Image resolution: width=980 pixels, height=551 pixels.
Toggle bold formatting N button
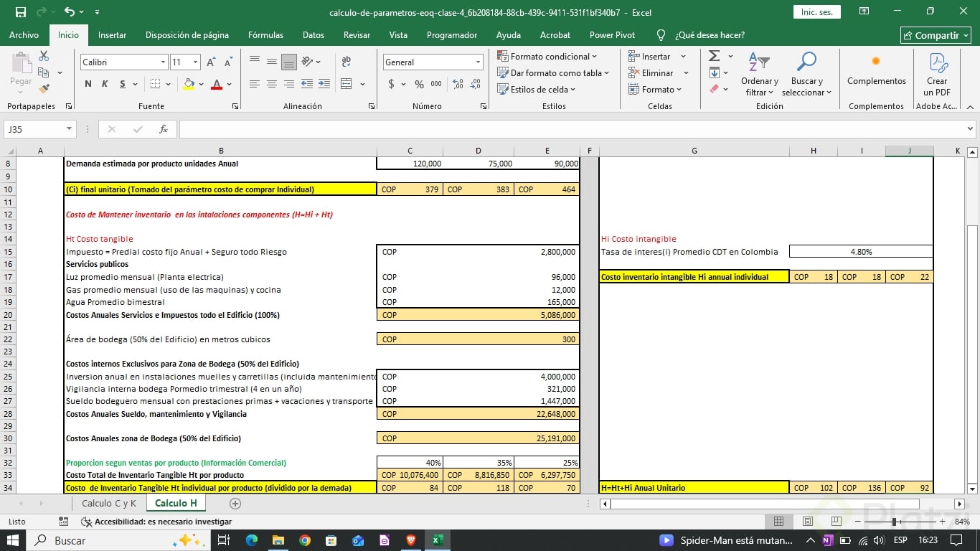(x=88, y=84)
